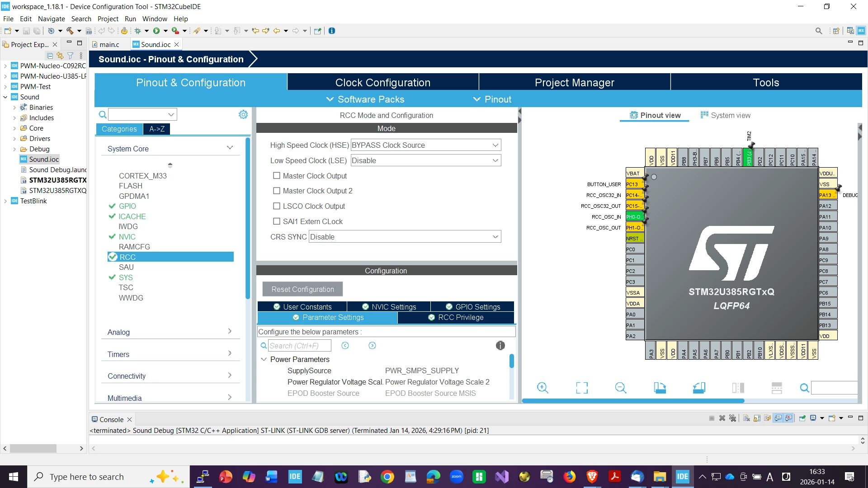Zoom in on the chip pinout view
The height and width of the screenshot is (488, 868).
click(542, 388)
